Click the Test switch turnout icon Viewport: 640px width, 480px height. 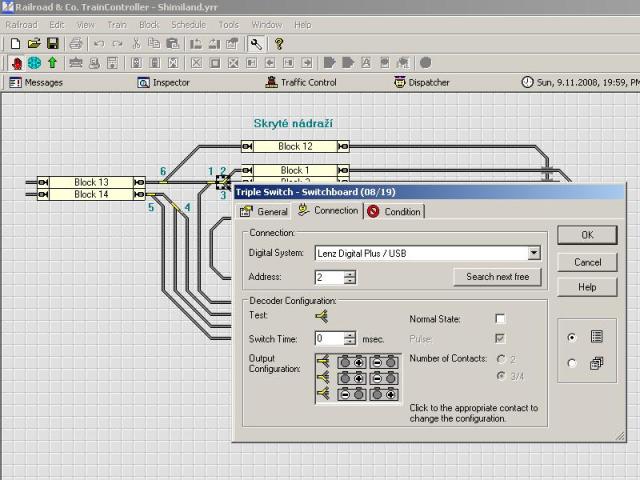pyautogui.click(x=322, y=316)
